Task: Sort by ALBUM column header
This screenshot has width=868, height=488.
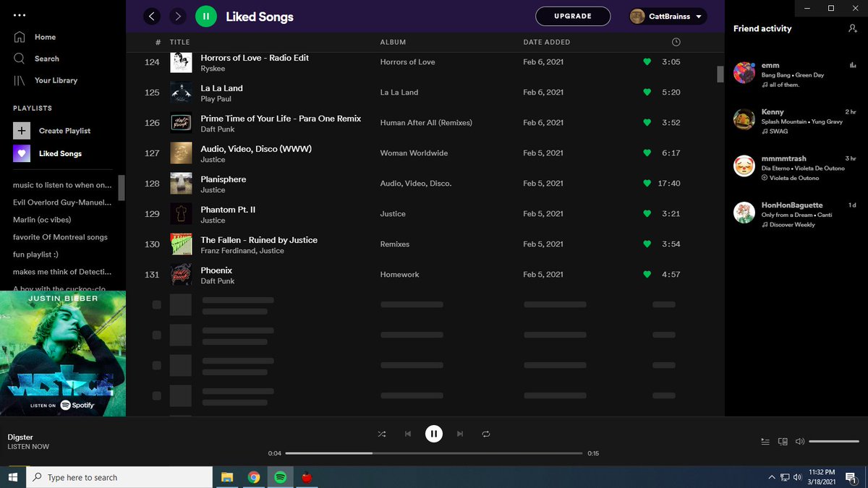Action: [393, 42]
